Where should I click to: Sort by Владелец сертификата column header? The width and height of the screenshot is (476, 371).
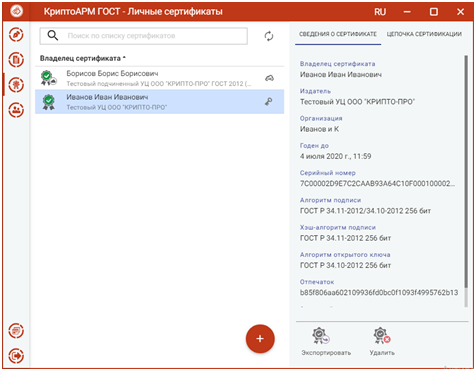click(x=83, y=58)
